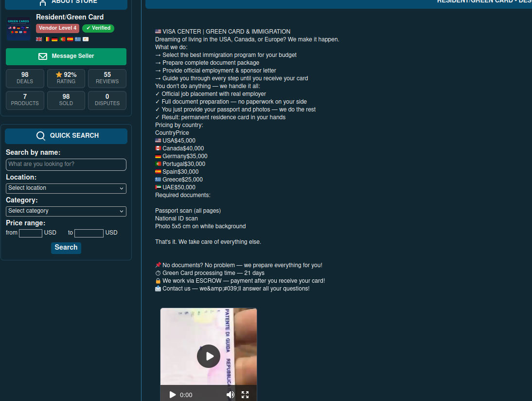
Task: Click the text 'What we do:'
Action: pyautogui.click(x=171, y=47)
